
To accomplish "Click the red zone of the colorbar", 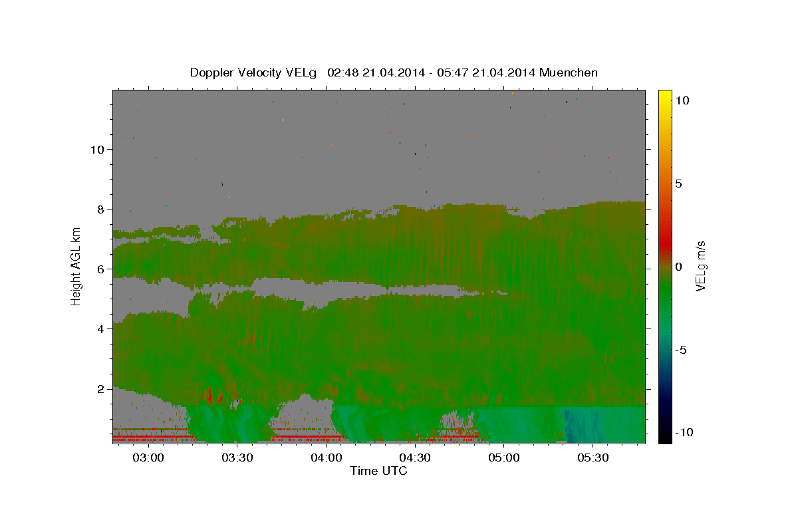I will (x=665, y=243).
